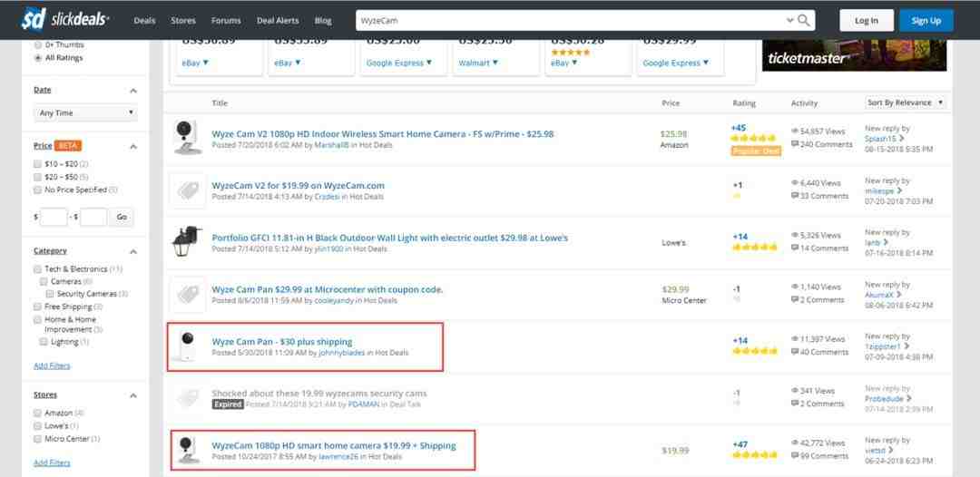This screenshot has height=477, width=980.
Task: Check the Tech & Electronics category
Action: (38, 269)
